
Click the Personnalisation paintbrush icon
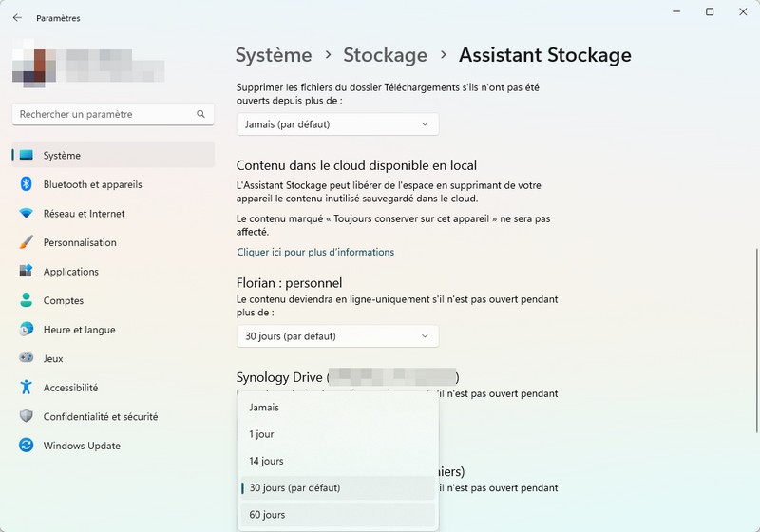[x=27, y=243]
